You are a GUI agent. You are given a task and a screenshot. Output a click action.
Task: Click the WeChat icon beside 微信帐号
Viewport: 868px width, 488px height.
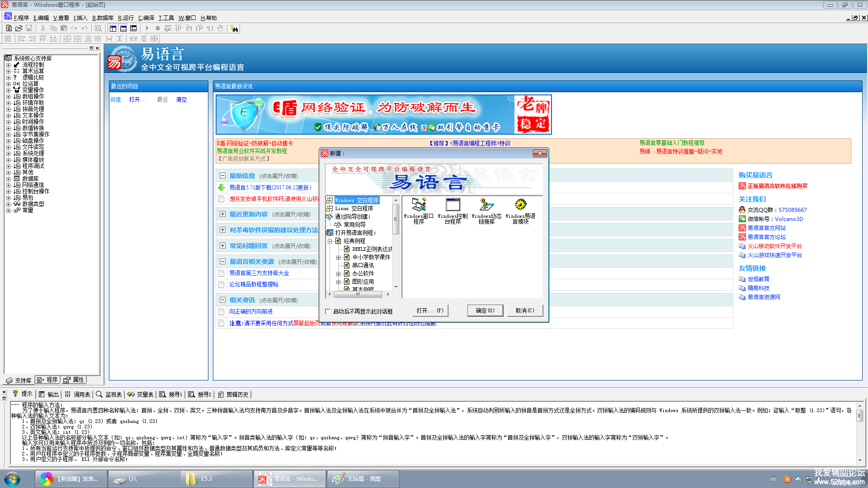click(742, 219)
